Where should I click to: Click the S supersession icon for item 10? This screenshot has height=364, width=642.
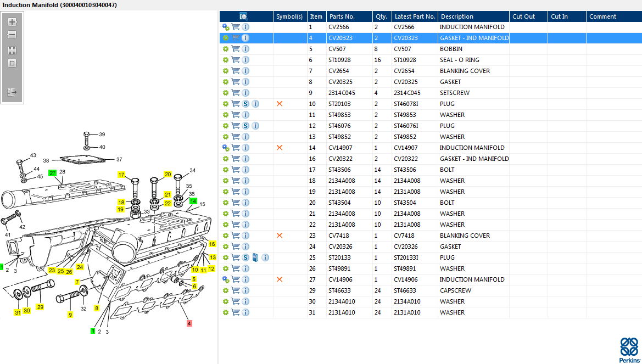[x=245, y=104]
